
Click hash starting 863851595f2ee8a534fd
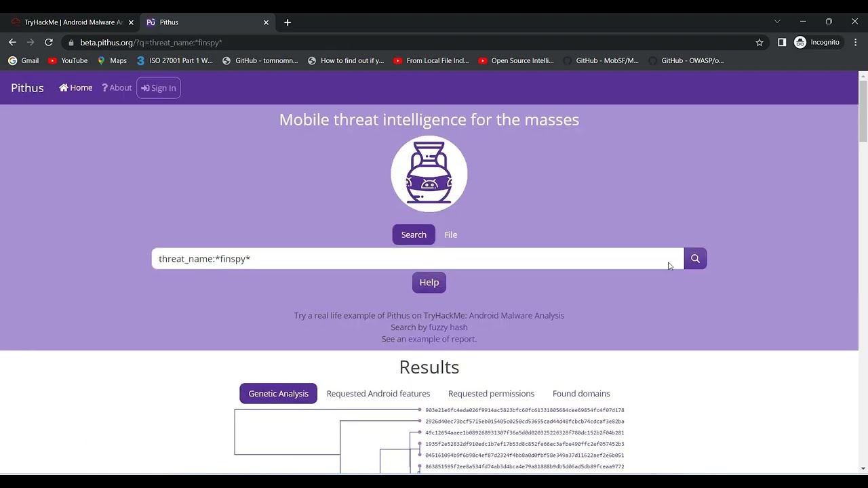525,466
